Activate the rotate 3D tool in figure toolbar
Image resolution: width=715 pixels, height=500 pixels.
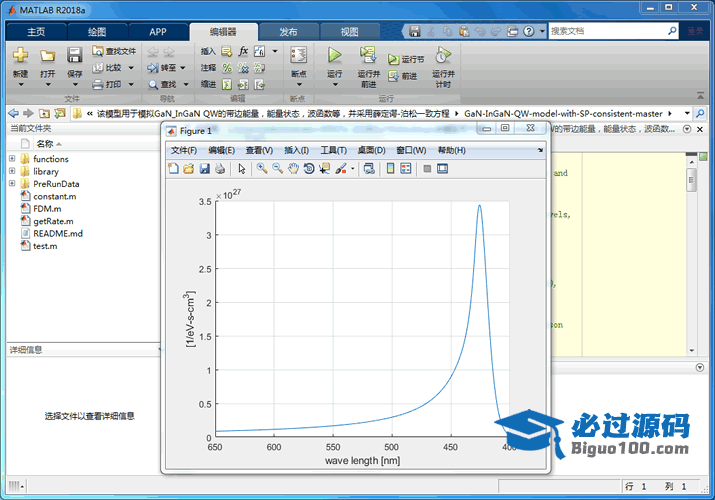click(x=309, y=169)
